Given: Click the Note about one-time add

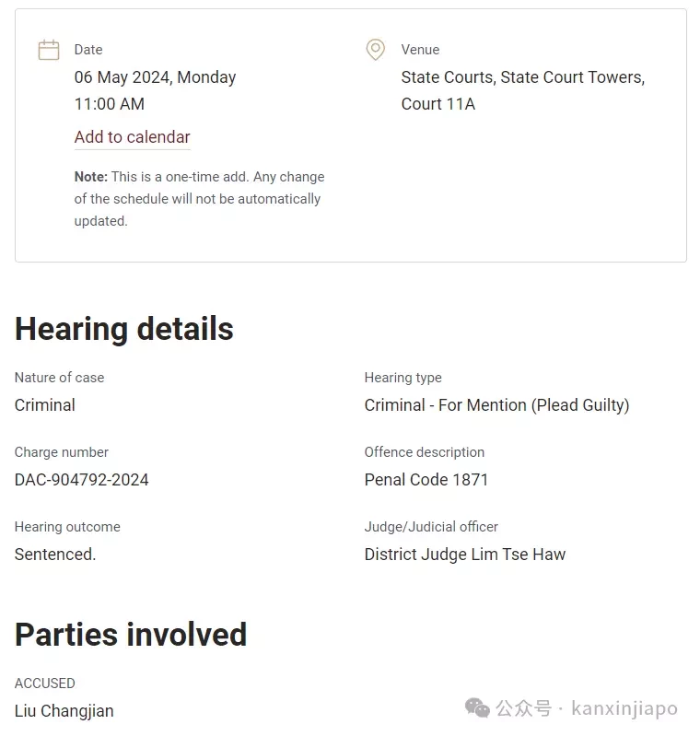Looking at the screenshot, I should tap(200, 199).
